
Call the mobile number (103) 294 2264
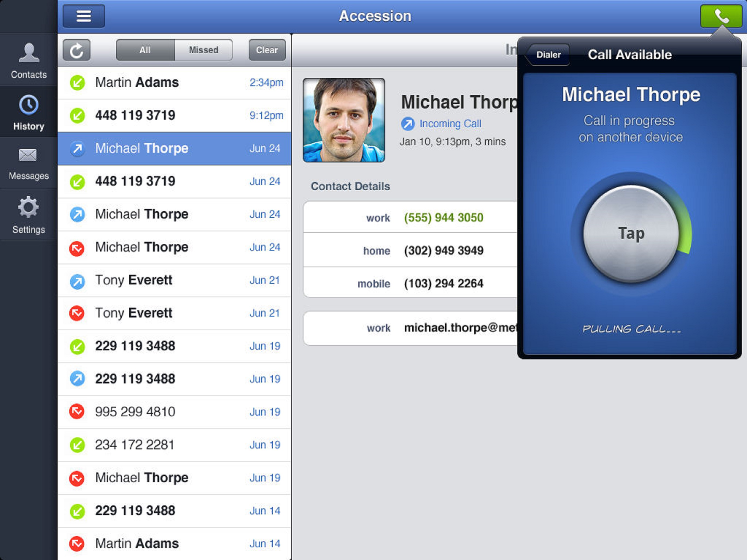click(x=410, y=283)
